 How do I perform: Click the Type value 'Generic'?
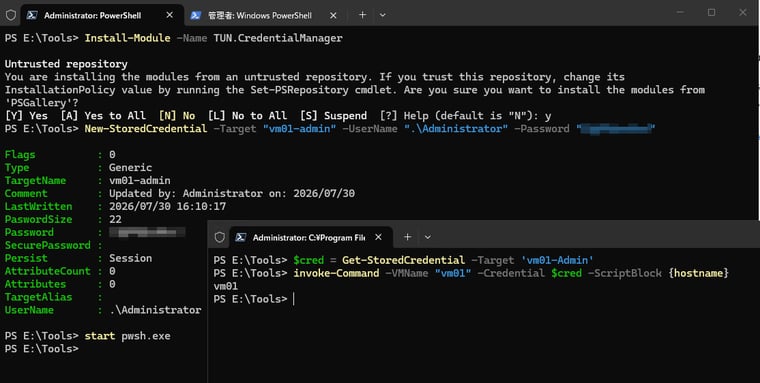coord(130,168)
